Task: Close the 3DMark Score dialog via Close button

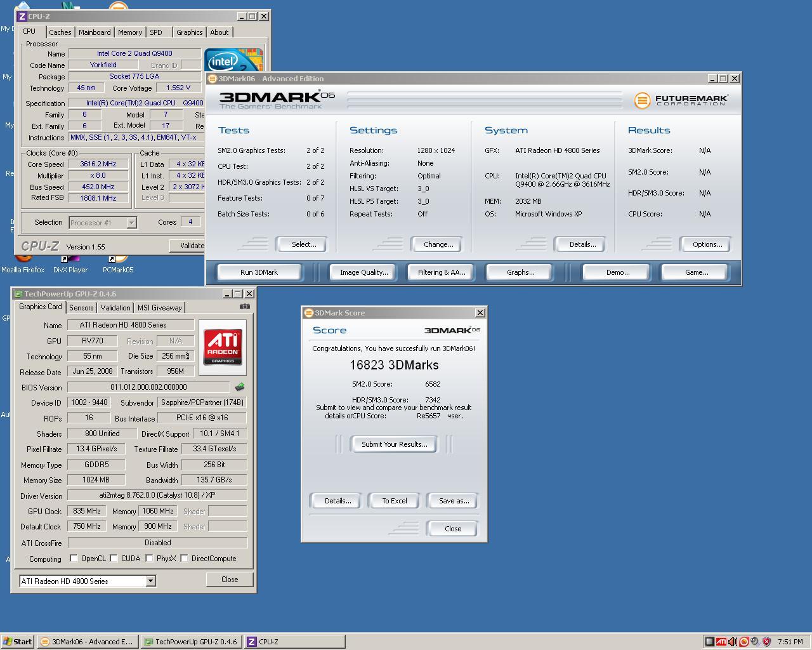Action: [453, 529]
